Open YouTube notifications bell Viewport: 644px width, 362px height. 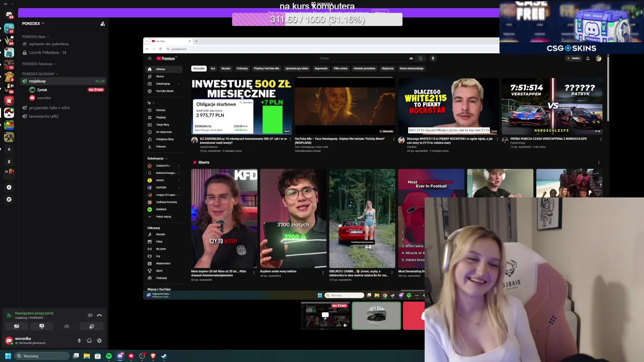(x=588, y=58)
